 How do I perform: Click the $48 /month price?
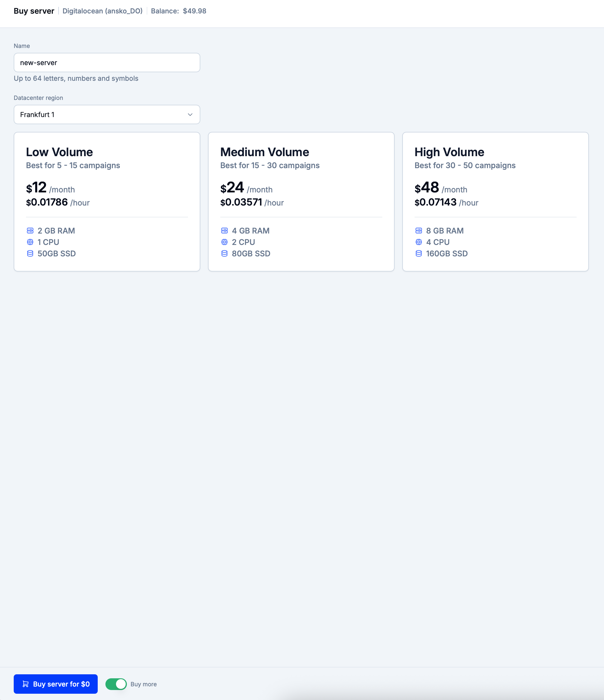[441, 188]
